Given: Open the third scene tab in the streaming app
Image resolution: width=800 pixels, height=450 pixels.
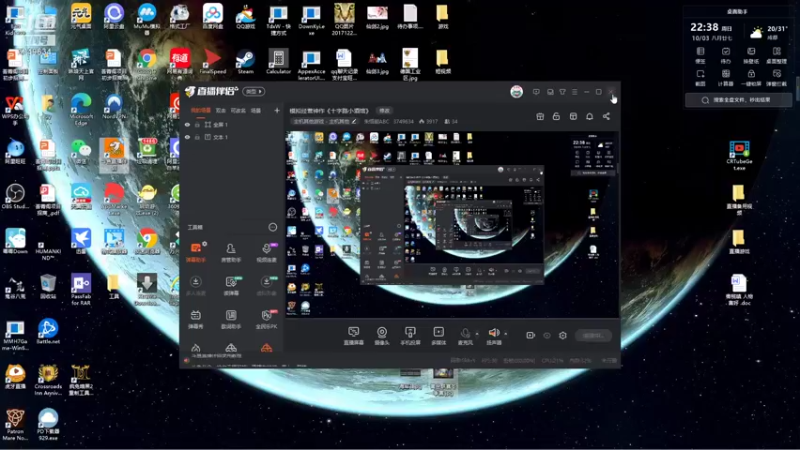Looking at the screenshot, I should (x=238, y=110).
